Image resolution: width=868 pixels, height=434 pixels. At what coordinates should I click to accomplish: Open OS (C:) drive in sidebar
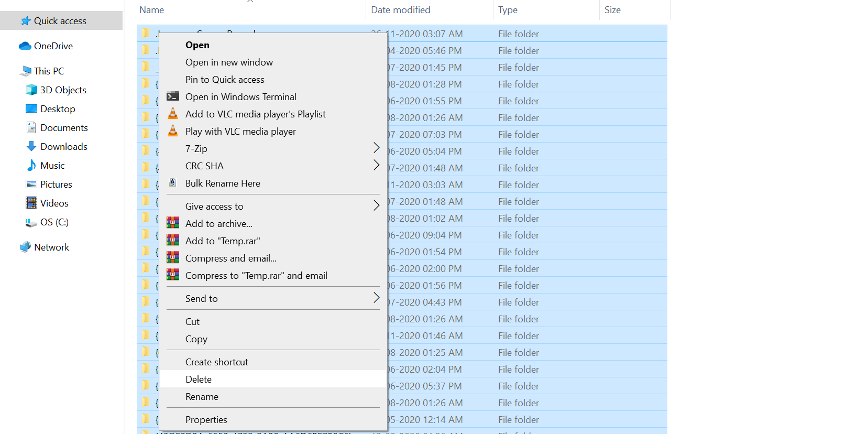[x=54, y=222]
